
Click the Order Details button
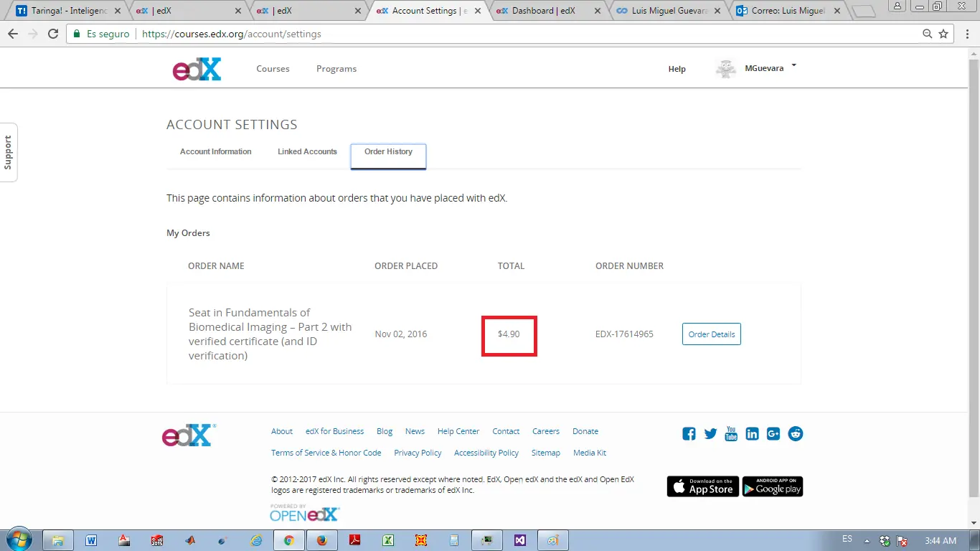(x=711, y=334)
